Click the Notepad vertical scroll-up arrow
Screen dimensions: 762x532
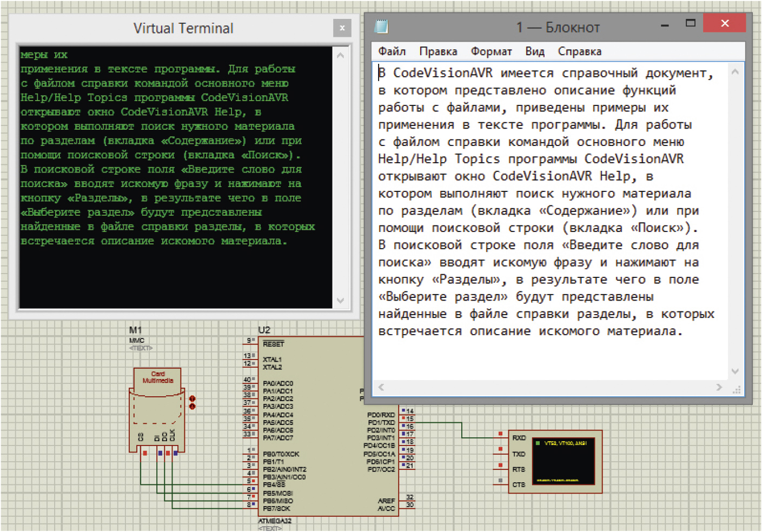coord(734,72)
